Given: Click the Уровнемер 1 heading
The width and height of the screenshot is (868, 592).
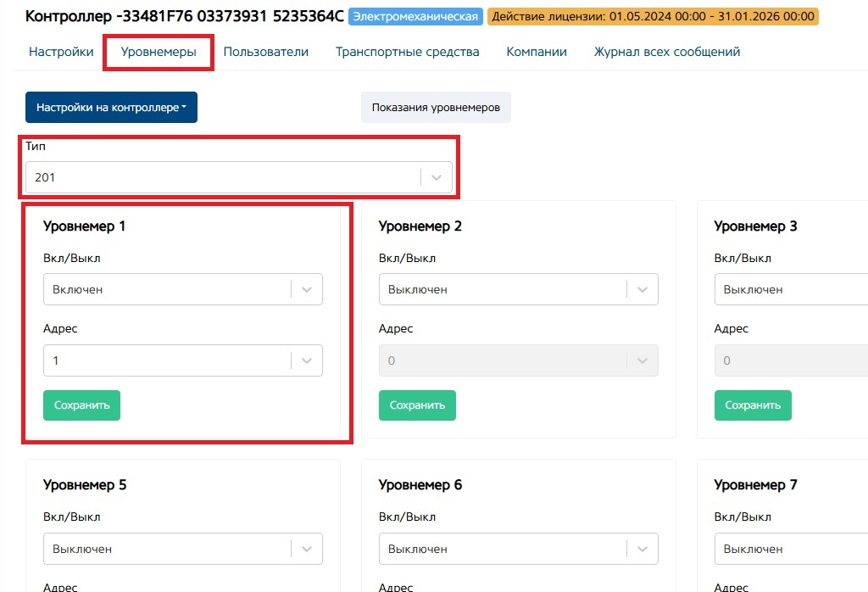Looking at the screenshot, I should [x=84, y=226].
